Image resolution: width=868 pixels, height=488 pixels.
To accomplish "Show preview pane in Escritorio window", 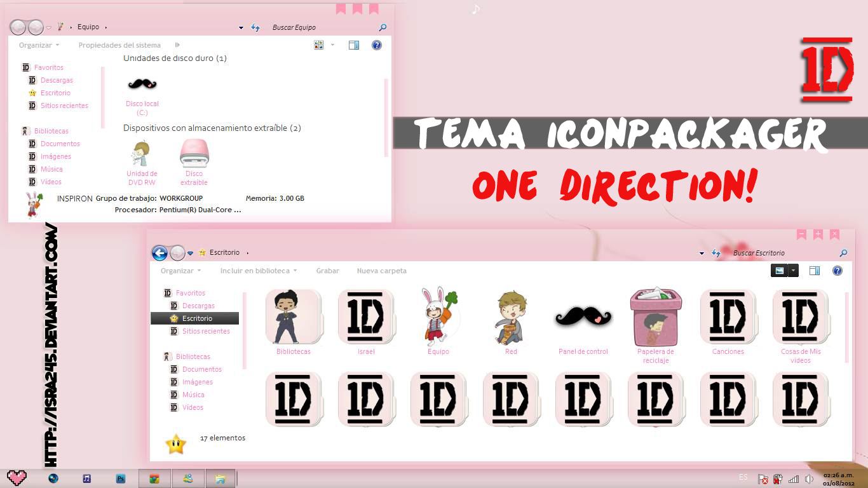I will point(815,271).
